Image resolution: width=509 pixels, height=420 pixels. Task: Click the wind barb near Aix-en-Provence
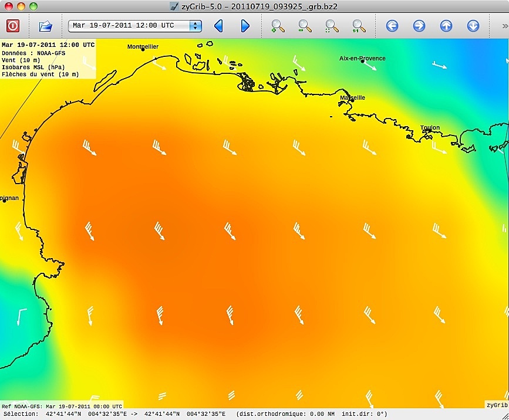click(369, 66)
